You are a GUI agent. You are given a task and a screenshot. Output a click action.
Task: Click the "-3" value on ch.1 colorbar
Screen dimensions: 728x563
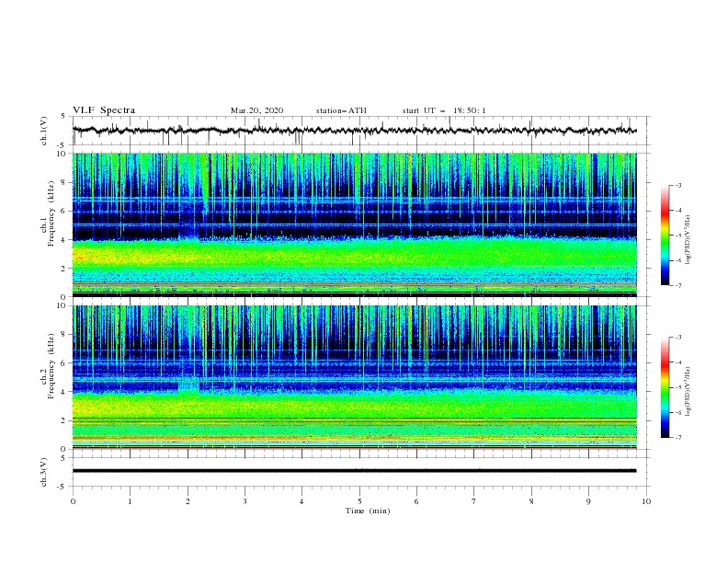point(678,185)
